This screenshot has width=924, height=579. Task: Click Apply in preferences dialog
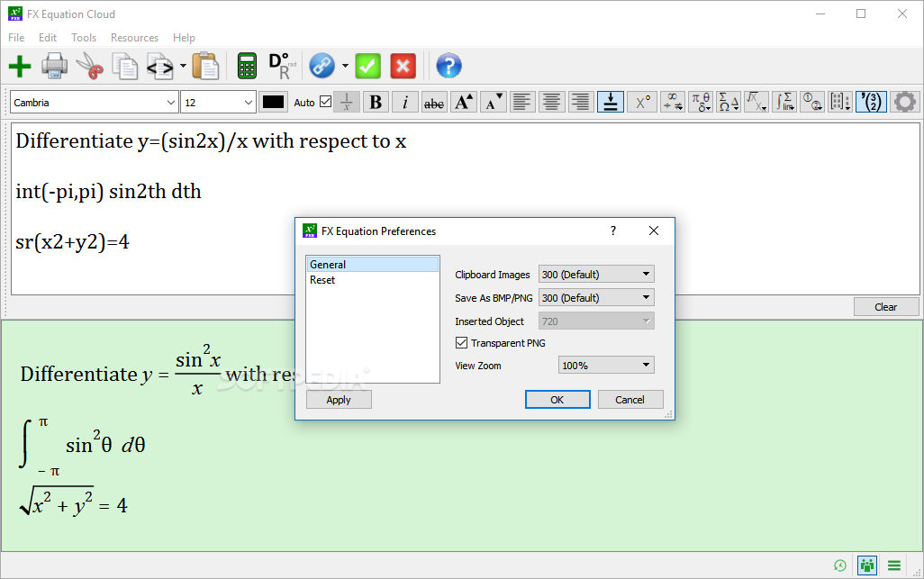coord(339,400)
